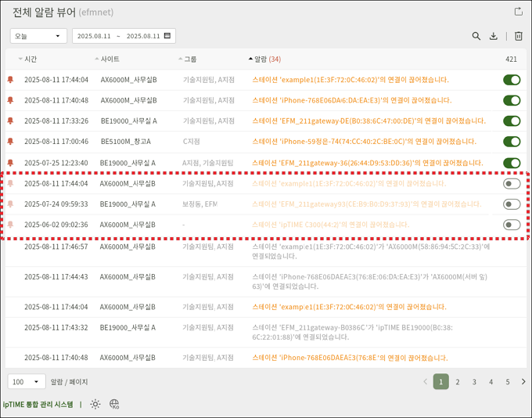The image size is (532, 418).
Task: Enable toggle for 'ipTIME C300' alarm row
Action: 512,225
